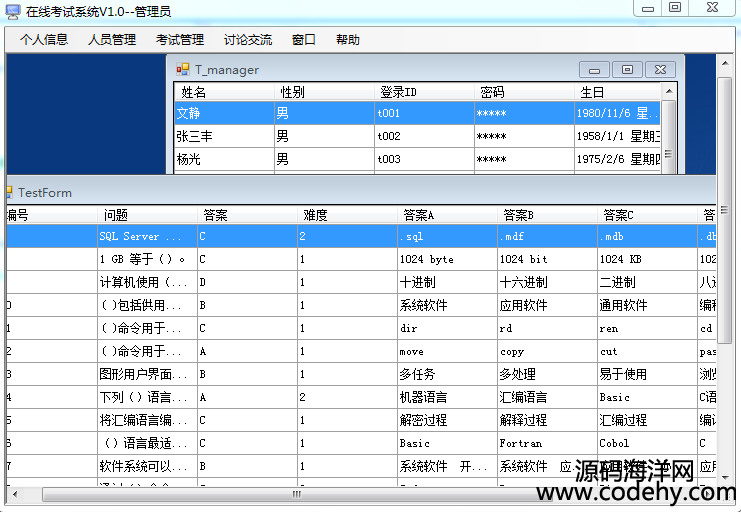Click the 解释过程 answer B cell
The image size is (741, 512).
click(x=548, y=420)
